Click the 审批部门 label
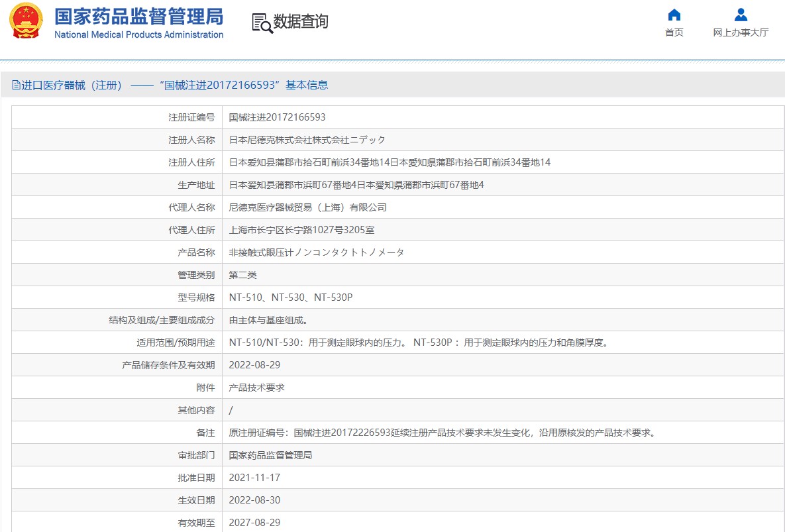This screenshot has height=532, width=785. (x=196, y=455)
